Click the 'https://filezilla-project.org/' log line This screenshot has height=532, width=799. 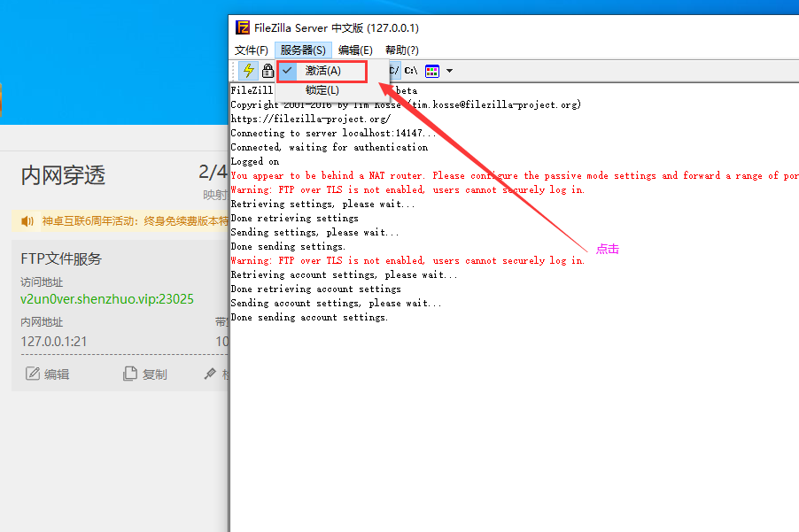[x=311, y=120]
